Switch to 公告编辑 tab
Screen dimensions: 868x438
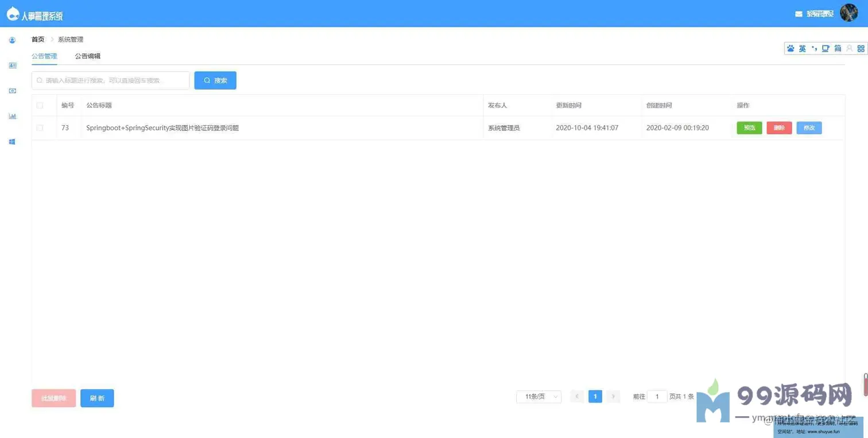pyautogui.click(x=87, y=56)
